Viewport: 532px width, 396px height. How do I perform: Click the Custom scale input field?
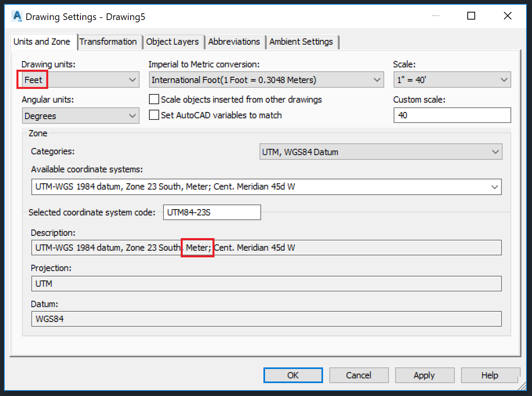click(x=452, y=115)
